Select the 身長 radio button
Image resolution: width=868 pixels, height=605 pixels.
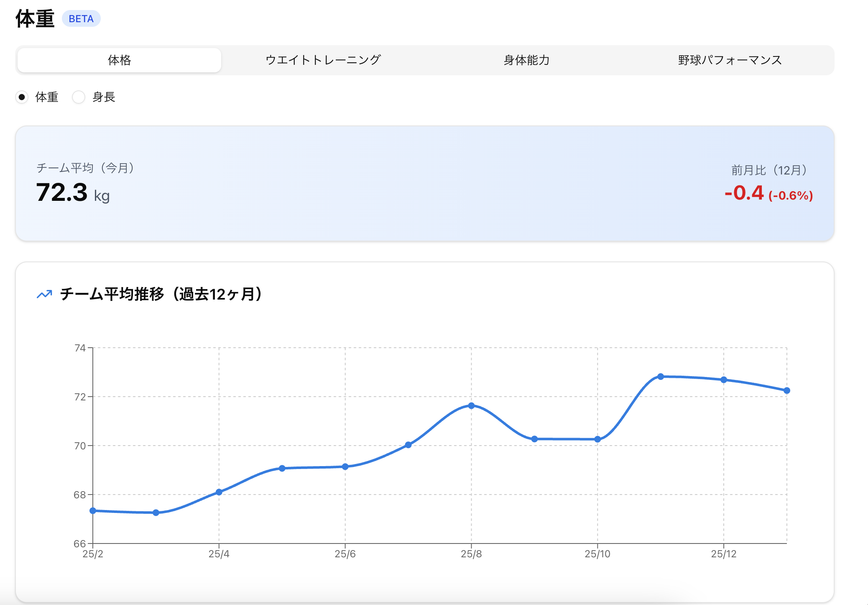(79, 97)
